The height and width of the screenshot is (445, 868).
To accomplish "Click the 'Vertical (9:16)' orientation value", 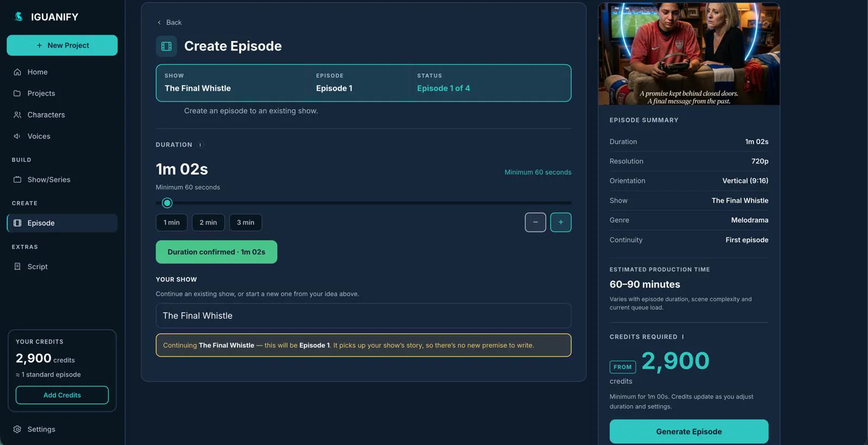I will click(745, 181).
